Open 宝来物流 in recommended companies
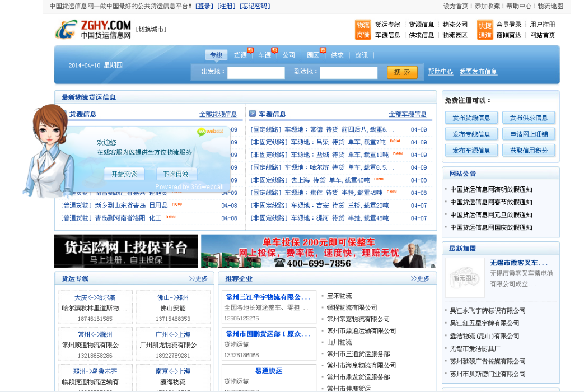The image size is (584, 392). 339,296
